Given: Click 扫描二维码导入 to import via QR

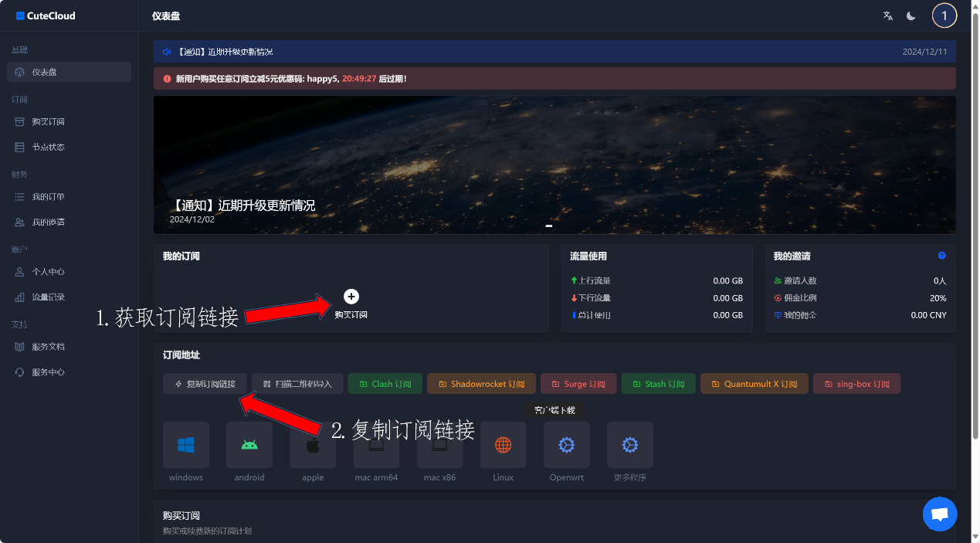Looking at the screenshot, I should (x=297, y=383).
